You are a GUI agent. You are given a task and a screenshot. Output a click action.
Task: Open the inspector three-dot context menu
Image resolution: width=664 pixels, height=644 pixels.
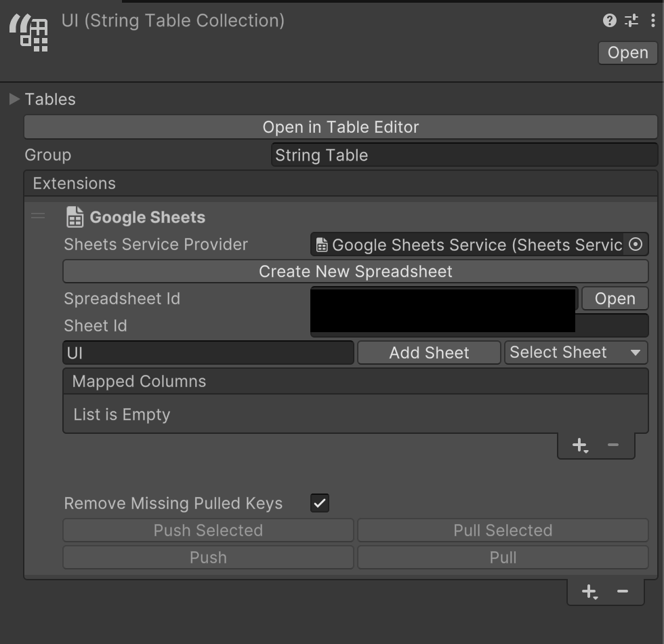pyautogui.click(x=652, y=20)
